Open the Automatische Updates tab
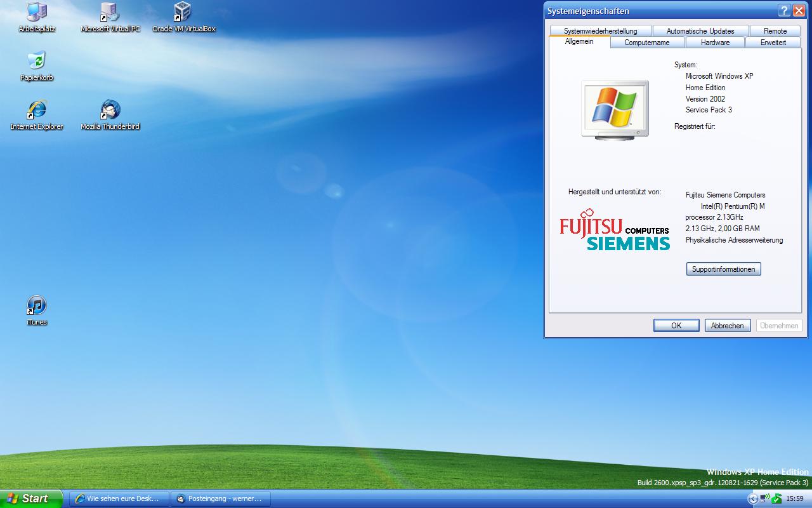This screenshot has height=508, width=812. (700, 31)
